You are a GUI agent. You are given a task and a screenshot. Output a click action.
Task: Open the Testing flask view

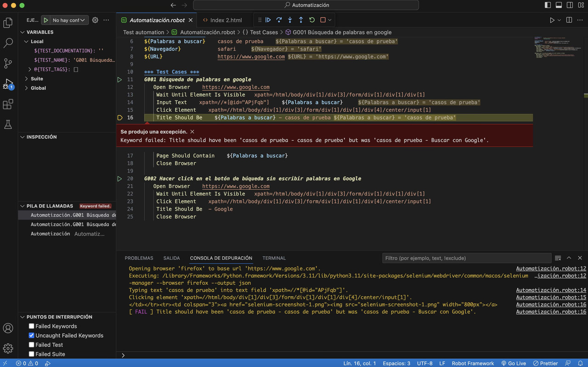[x=8, y=125]
